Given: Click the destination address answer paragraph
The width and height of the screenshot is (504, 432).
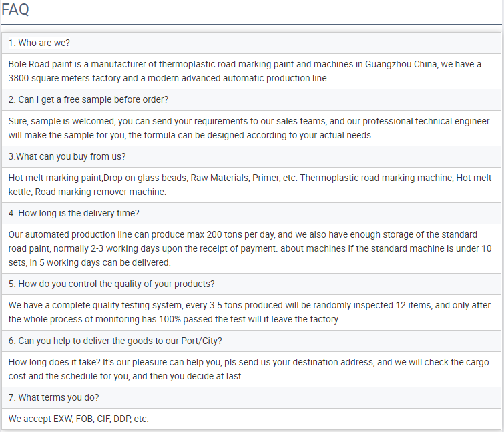Looking at the screenshot, I should coord(245,362).
